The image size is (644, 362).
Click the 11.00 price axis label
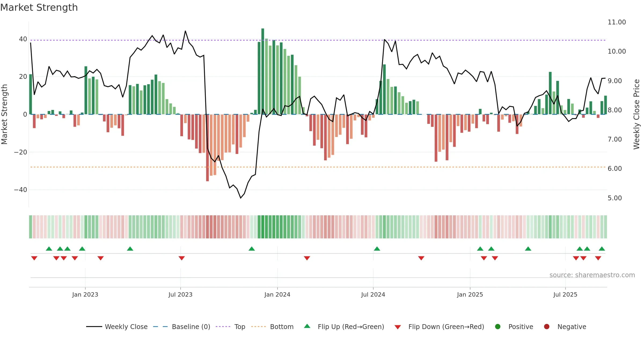tap(617, 22)
